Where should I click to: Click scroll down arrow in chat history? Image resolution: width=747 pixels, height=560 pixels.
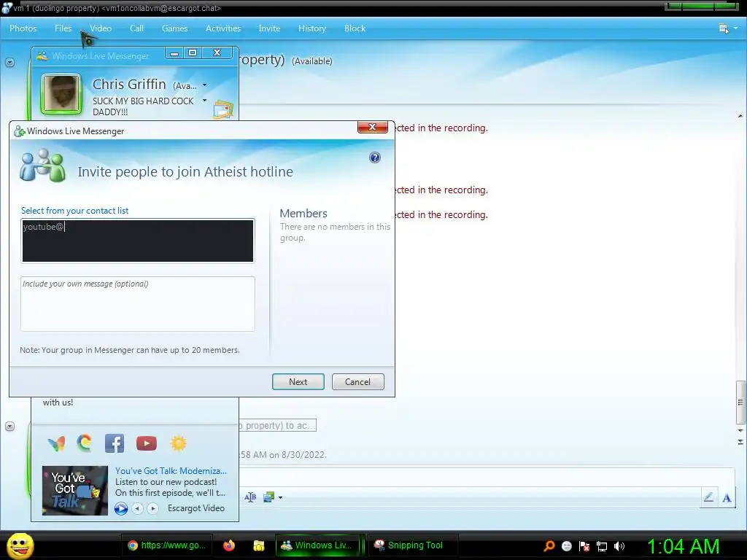point(740,430)
